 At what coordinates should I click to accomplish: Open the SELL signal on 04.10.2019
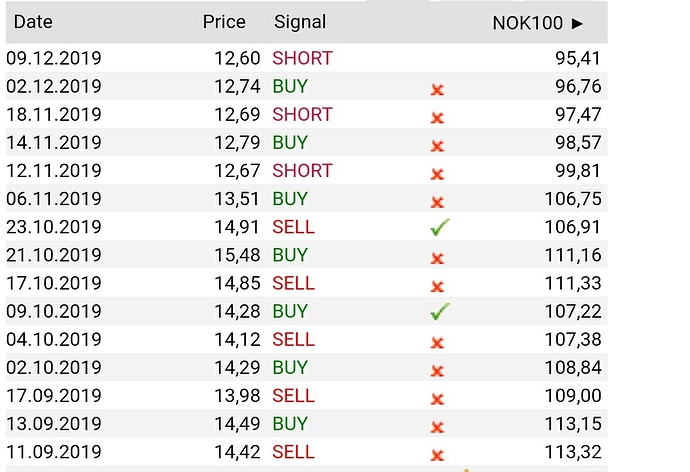click(x=294, y=340)
